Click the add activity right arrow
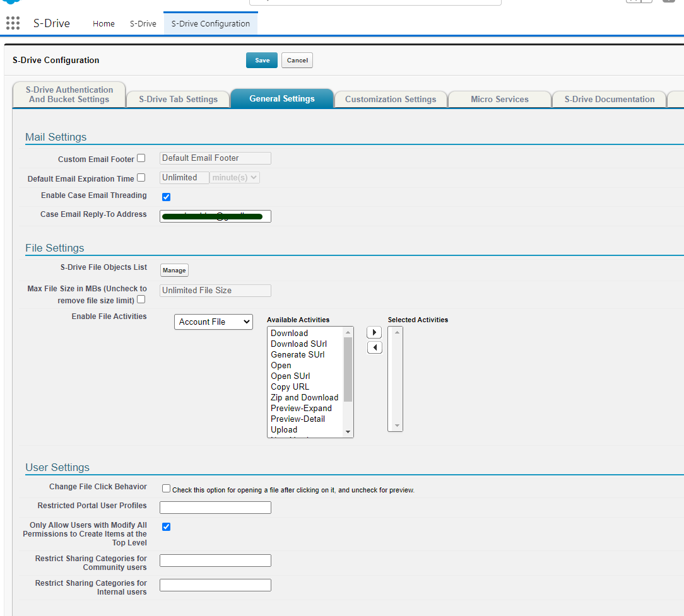 coord(374,332)
